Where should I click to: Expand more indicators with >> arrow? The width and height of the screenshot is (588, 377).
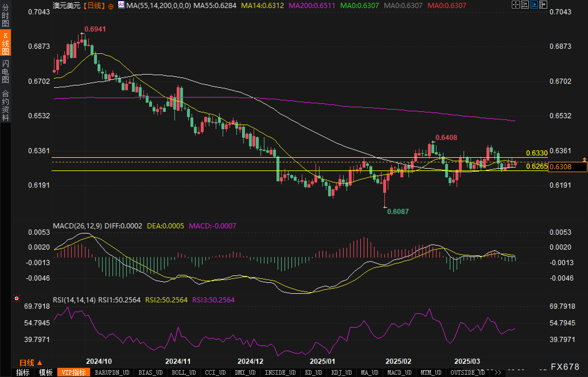pyautogui.click(x=498, y=372)
